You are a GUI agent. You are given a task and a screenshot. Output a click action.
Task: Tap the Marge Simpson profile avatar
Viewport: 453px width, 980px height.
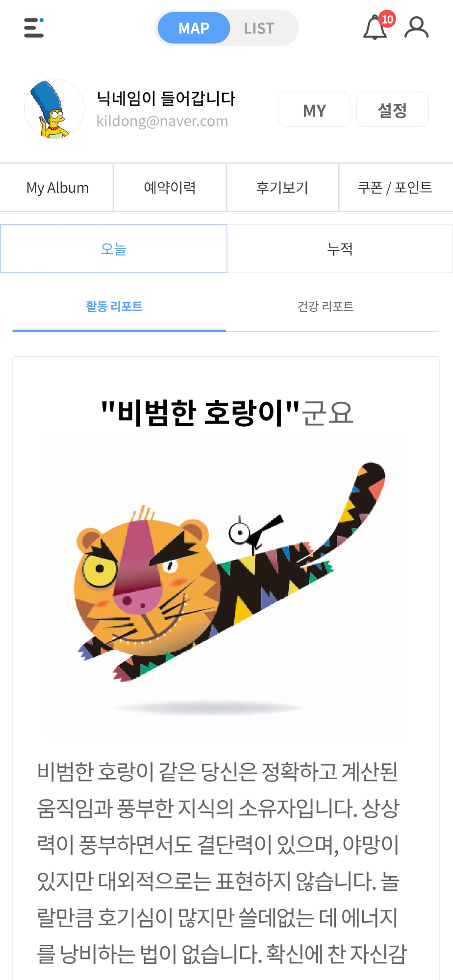point(54,109)
